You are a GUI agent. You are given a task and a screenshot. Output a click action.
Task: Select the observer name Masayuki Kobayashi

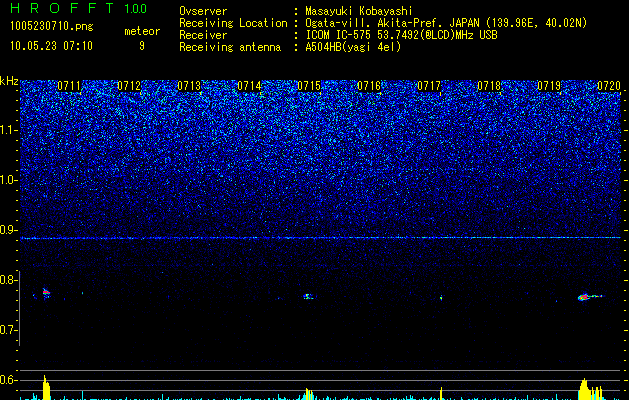[x=359, y=11]
